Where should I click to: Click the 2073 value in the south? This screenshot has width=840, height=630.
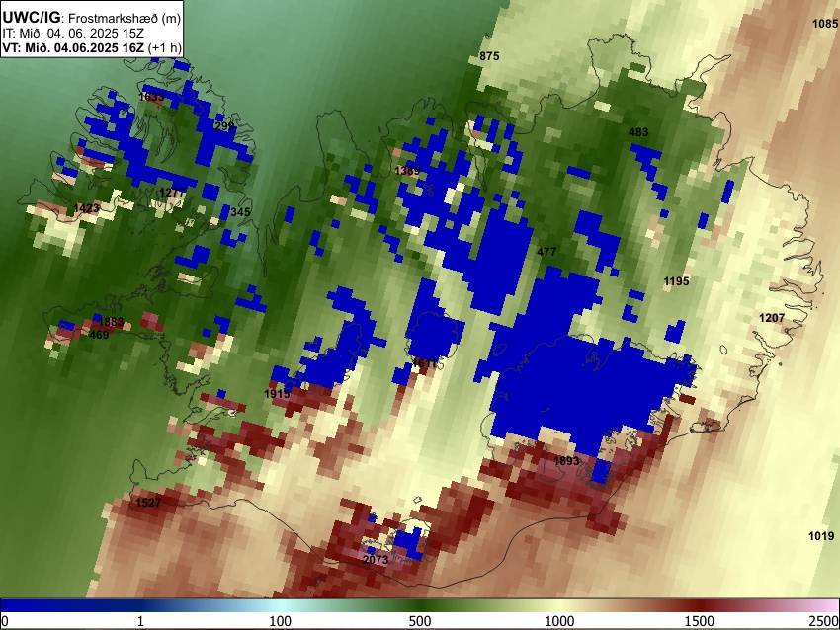pyautogui.click(x=375, y=560)
